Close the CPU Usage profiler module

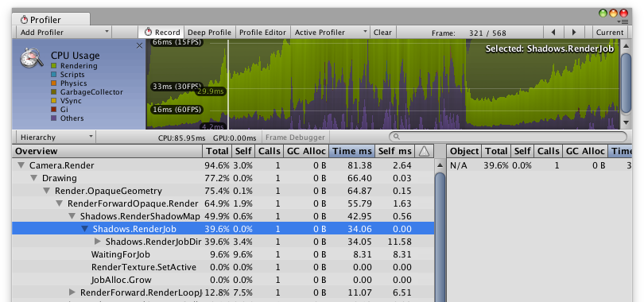tap(139, 45)
